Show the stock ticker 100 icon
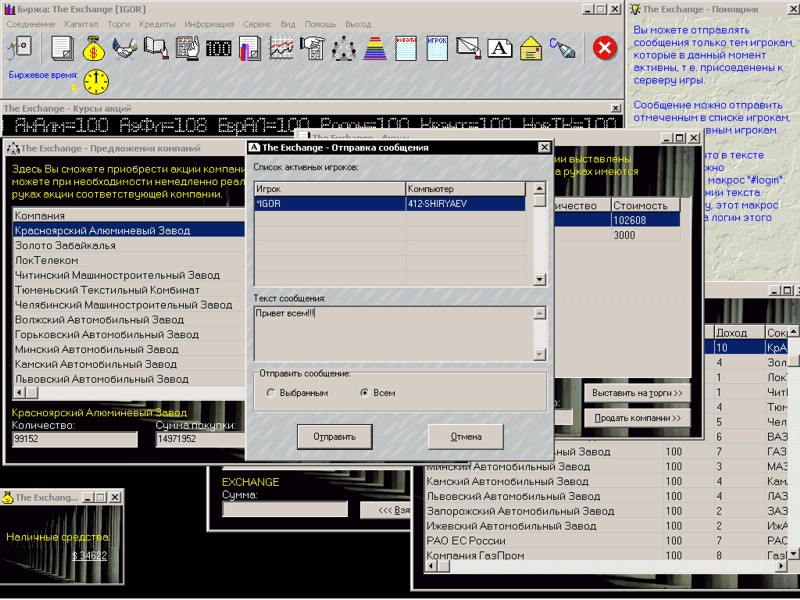This screenshot has width=800, height=600. point(218,48)
